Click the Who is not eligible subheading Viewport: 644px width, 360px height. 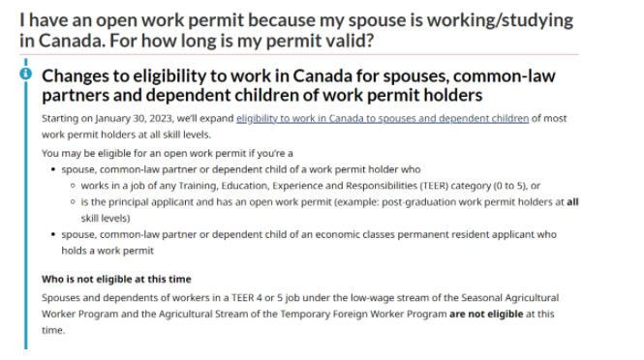[116, 279]
